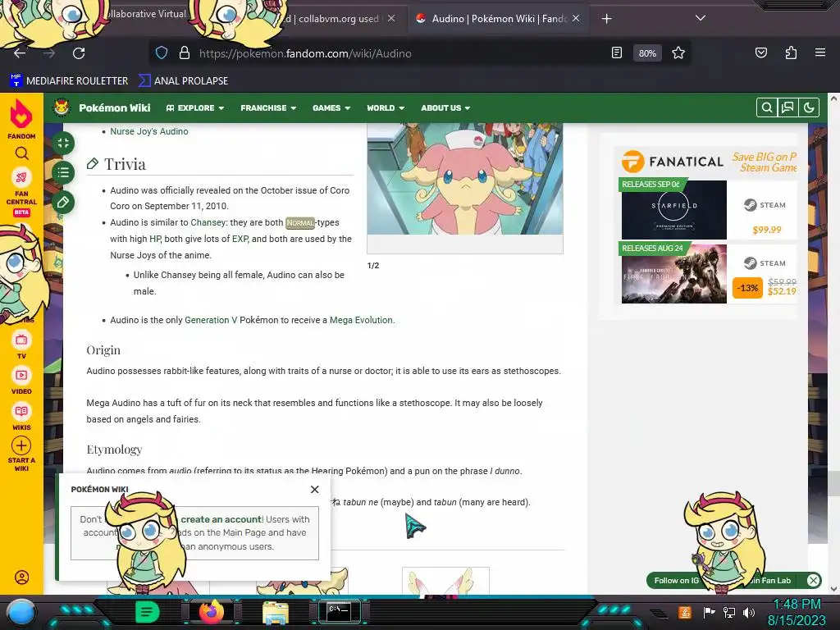Image resolution: width=840 pixels, height=630 pixels.
Task: Bookmark this page with the star icon
Action: 678,53
